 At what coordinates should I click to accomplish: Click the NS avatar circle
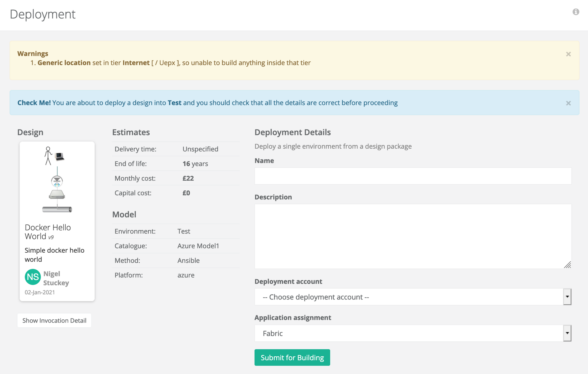(x=33, y=277)
